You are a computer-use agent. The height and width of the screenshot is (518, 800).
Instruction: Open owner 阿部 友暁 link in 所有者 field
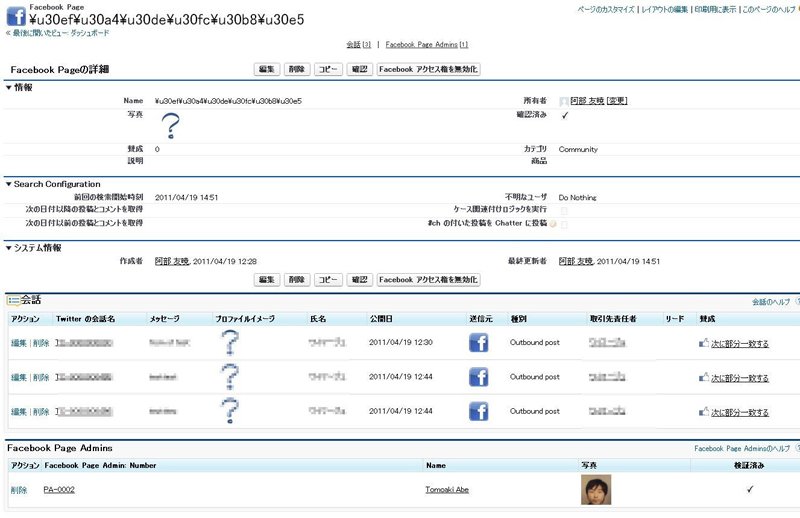point(587,101)
